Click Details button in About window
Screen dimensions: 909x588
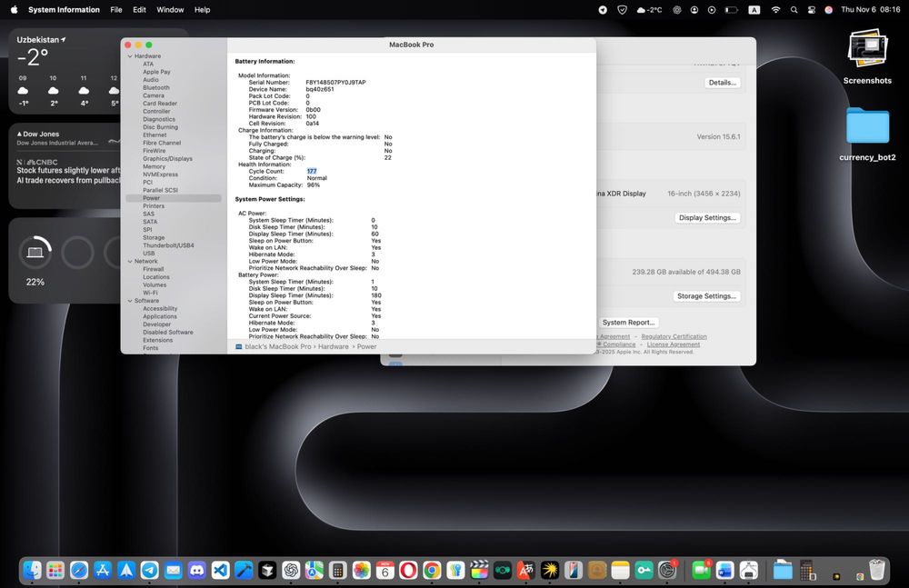pyautogui.click(x=723, y=83)
